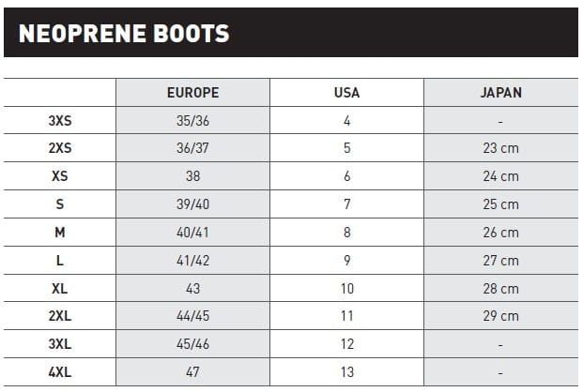Viewport: 583px width, 392px height.
Task: Select the XS size row label
Action: pos(59,176)
